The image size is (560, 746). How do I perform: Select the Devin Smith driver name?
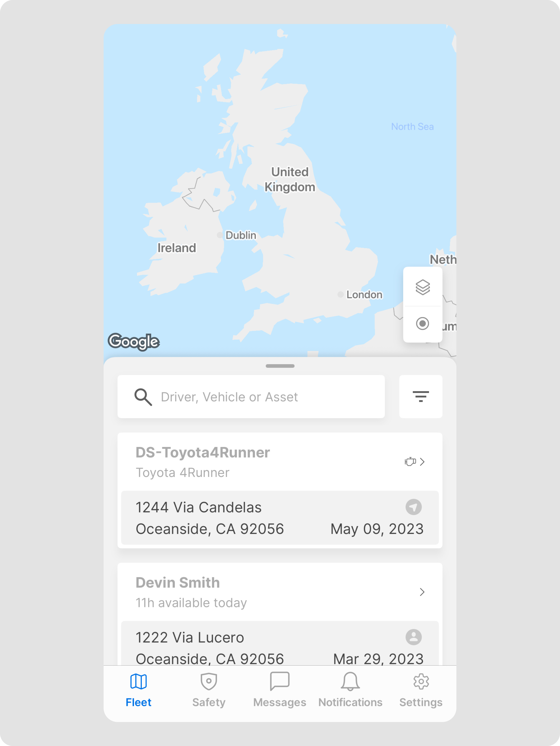pyautogui.click(x=178, y=582)
